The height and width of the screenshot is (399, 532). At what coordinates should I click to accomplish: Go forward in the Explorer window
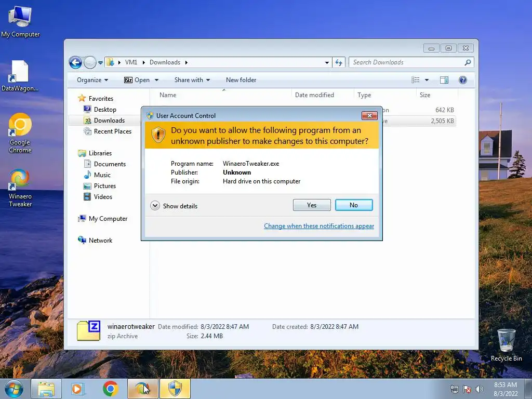pyautogui.click(x=90, y=62)
